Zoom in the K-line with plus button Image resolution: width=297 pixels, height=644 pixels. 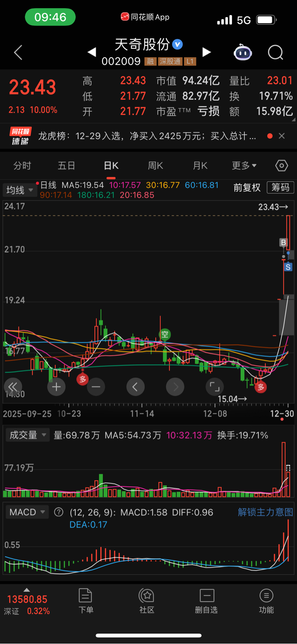tap(56, 386)
